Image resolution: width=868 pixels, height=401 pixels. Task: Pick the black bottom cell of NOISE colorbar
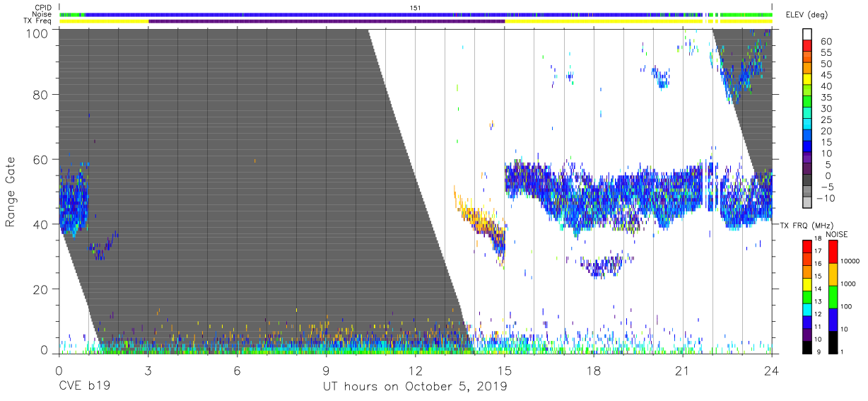coord(832,342)
